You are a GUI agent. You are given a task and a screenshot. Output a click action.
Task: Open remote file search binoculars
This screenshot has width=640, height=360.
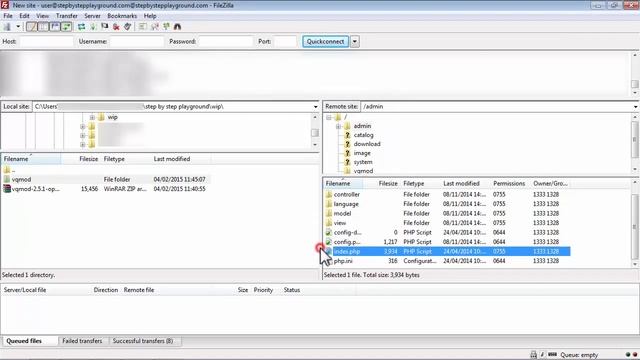point(178,27)
